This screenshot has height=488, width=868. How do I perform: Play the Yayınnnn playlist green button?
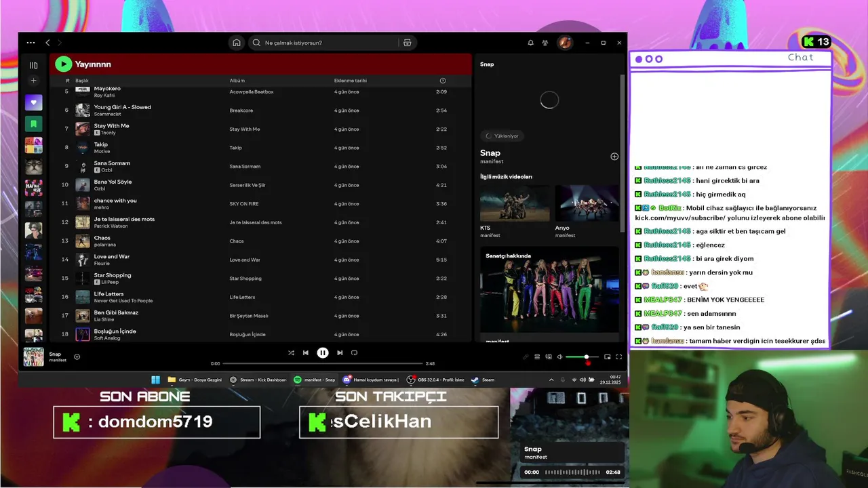click(x=63, y=64)
